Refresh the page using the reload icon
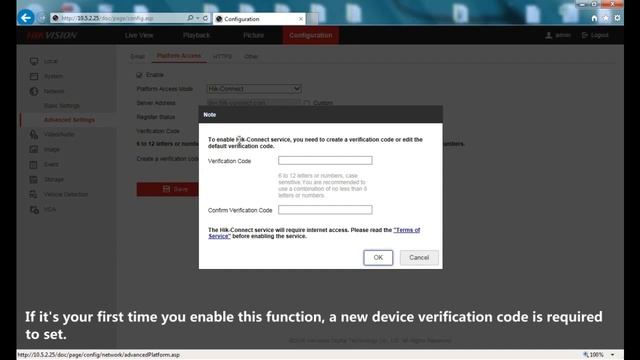640x360 pixels. 205,18
